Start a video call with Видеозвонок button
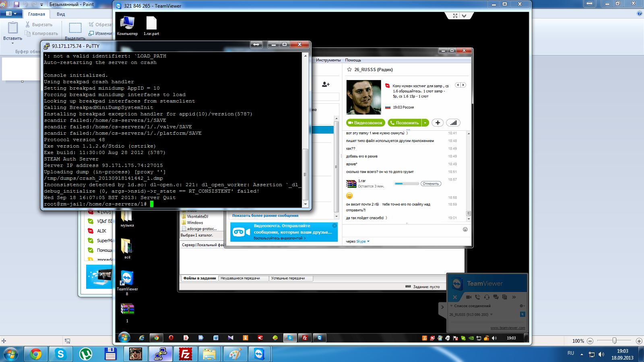Screen dimensions: 644x362 365,123
